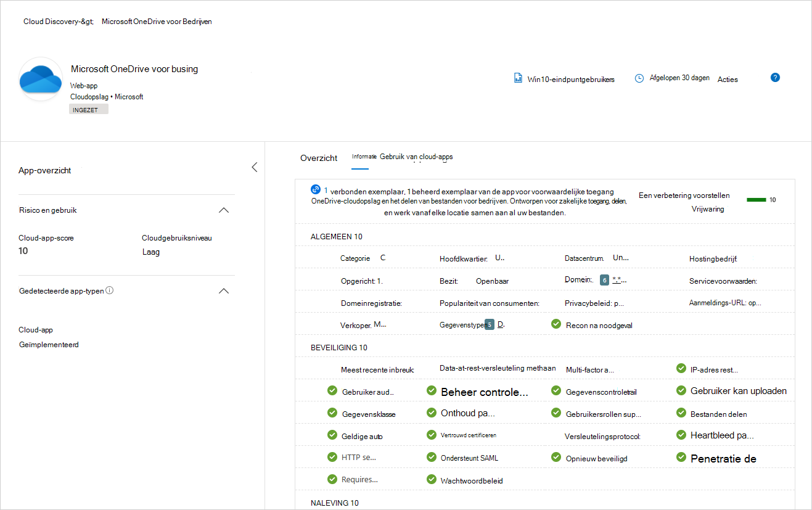Open the Domein value link

[620, 280]
